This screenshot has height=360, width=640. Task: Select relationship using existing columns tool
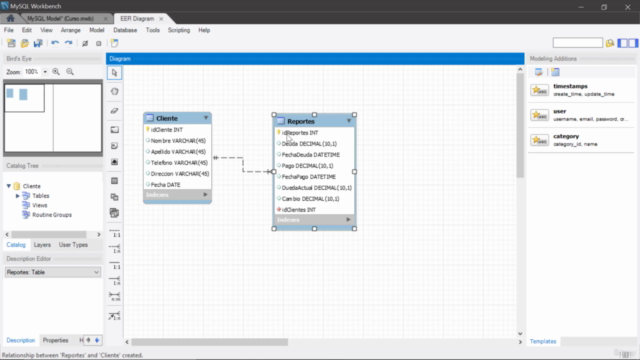click(115, 316)
